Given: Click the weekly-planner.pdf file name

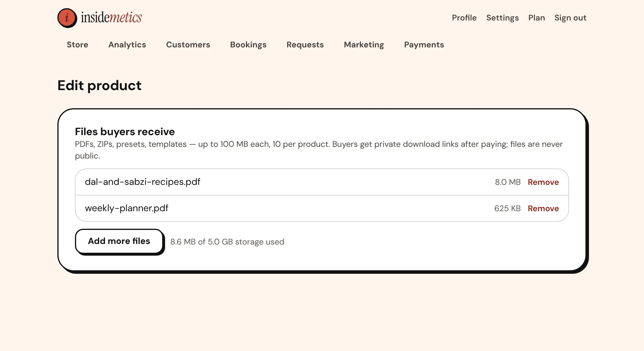Looking at the screenshot, I should coord(126,208).
